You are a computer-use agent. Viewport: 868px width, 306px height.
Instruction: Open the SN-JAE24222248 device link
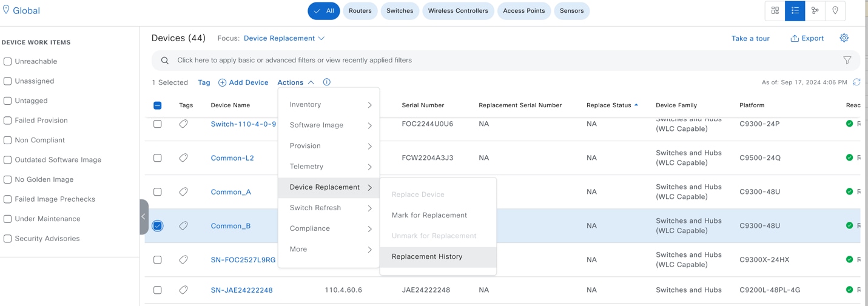[241, 290]
